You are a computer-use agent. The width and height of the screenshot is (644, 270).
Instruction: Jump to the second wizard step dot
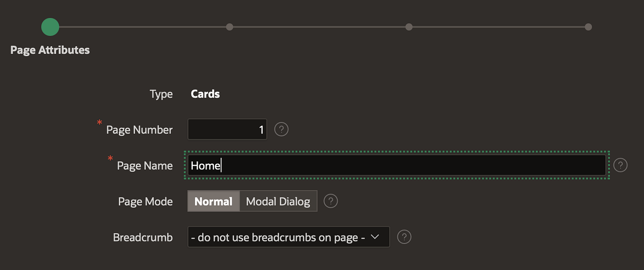[x=230, y=27]
